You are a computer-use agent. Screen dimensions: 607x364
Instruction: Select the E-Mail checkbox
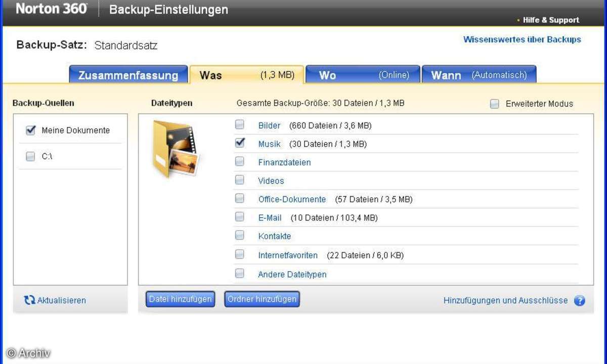tap(240, 217)
